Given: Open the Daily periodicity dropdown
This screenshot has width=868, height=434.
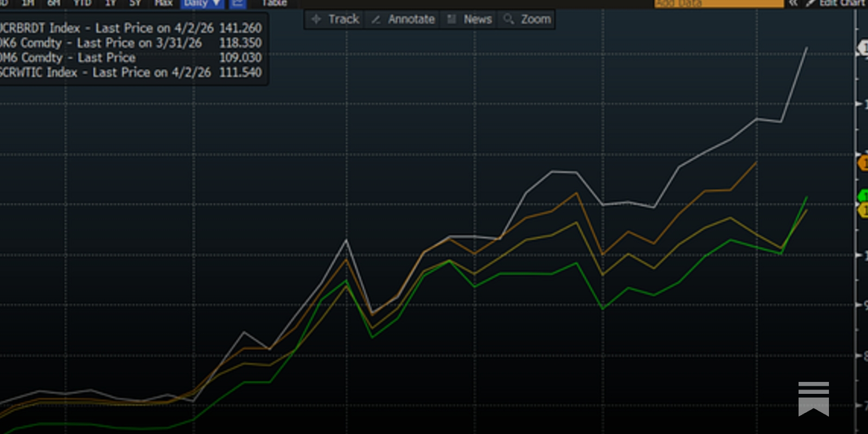Looking at the screenshot, I should pyautogui.click(x=202, y=3).
